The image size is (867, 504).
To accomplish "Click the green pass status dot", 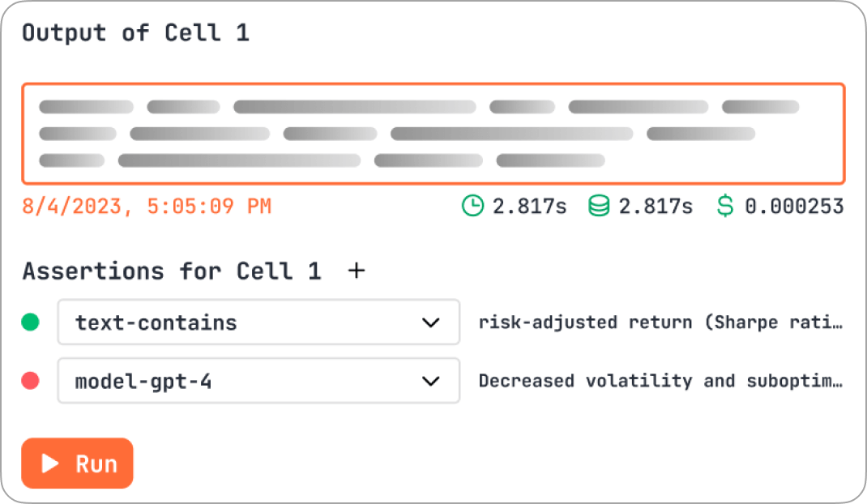I will pyautogui.click(x=30, y=322).
